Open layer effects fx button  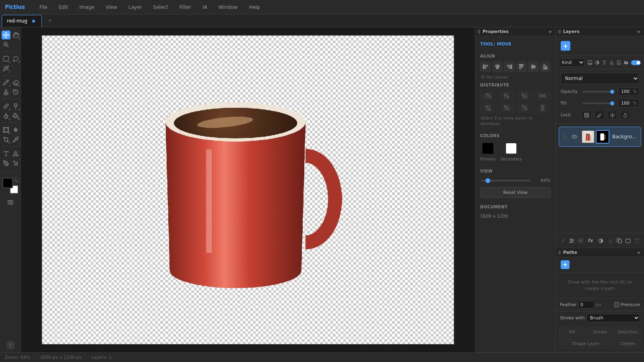590,241
